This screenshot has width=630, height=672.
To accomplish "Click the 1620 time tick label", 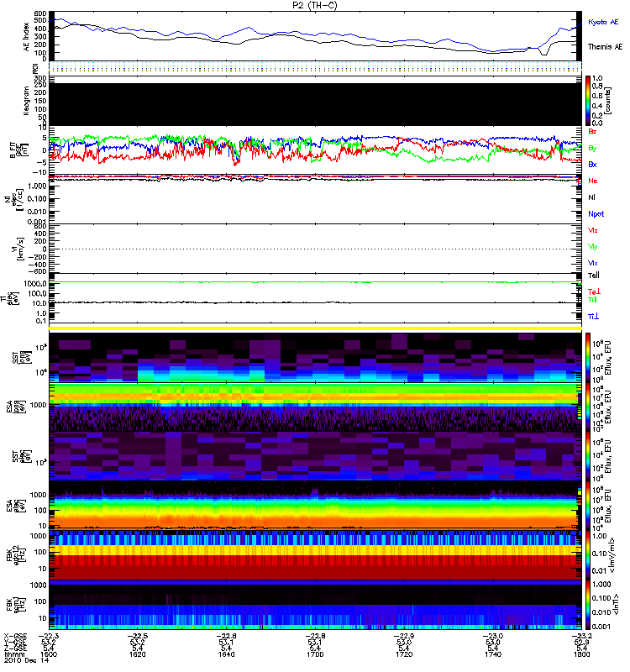I will 137,654.
